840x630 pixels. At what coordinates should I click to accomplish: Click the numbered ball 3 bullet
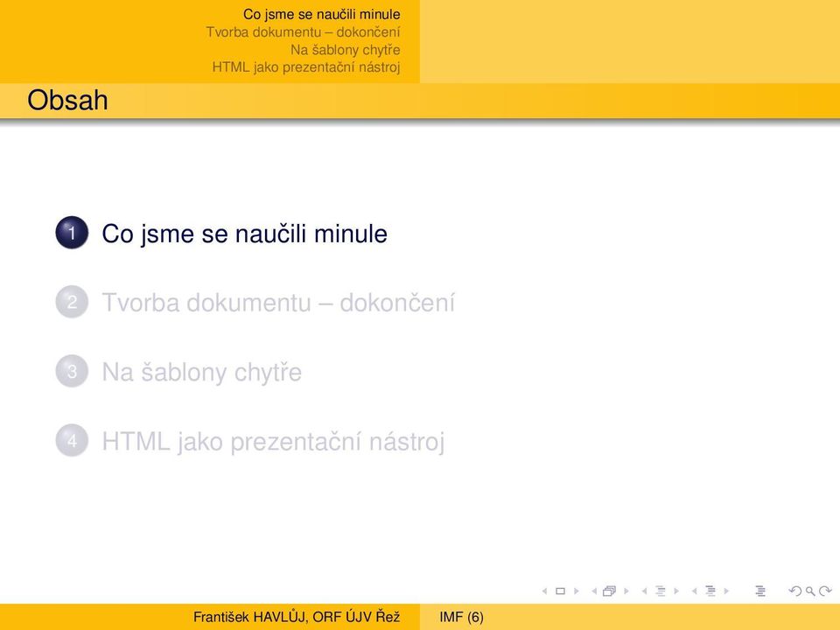[72, 371]
